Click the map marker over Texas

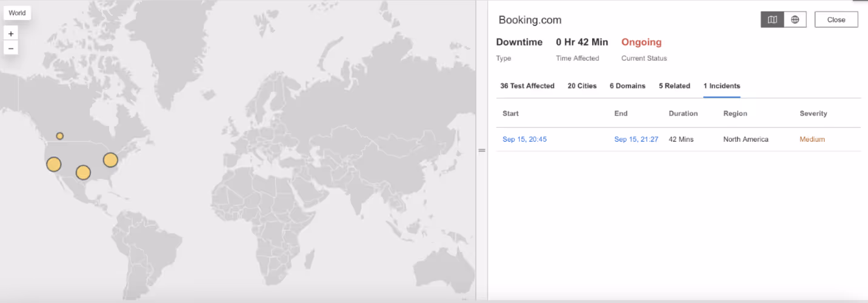[83, 173]
